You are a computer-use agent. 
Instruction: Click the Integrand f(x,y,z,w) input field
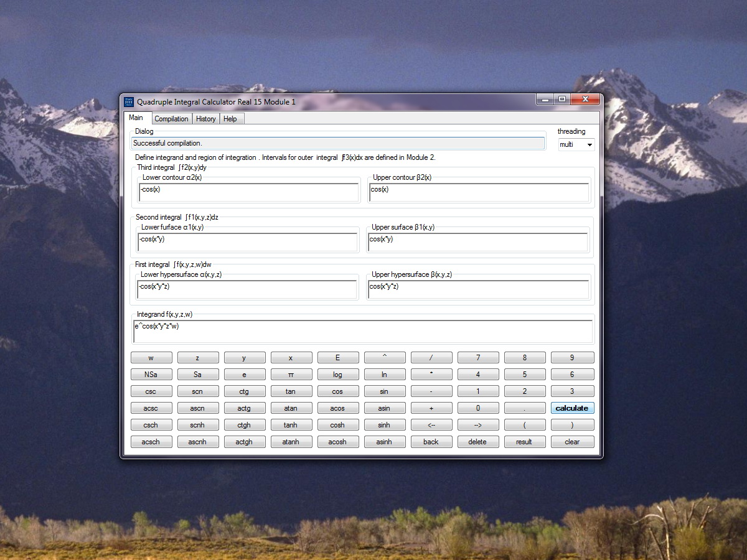[363, 332]
